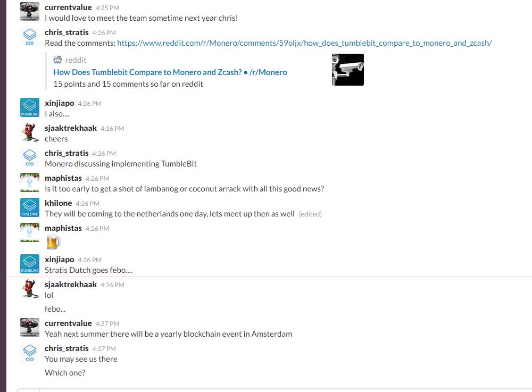Open "How Does Tumblebit Compare to Monero and Zcash?" title
Image resolution: width=532 pixels, height=392 pixels.
[170, 72]
